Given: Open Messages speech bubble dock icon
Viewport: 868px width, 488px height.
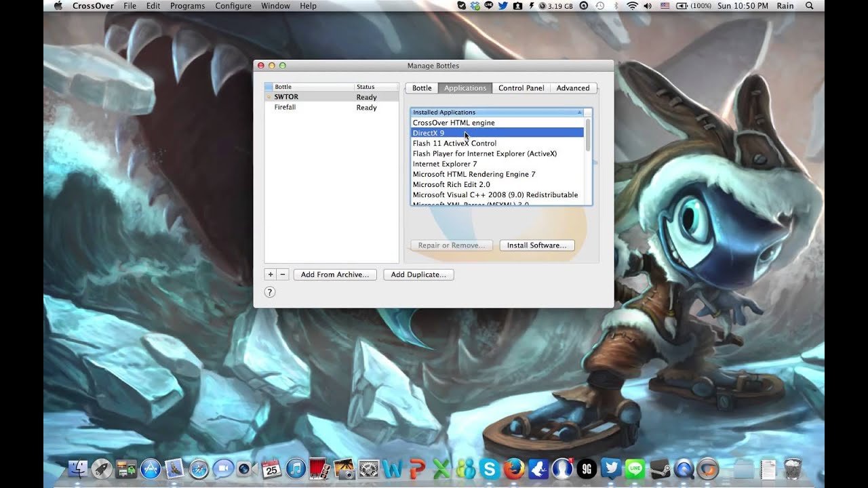Looking at the screenshot, I should coord(222,468).
